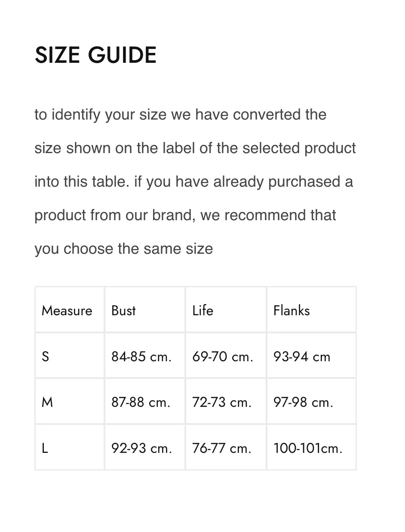Screen dimensions: 405x532
Task: Click the size L row label
Action: coord(70,448)
